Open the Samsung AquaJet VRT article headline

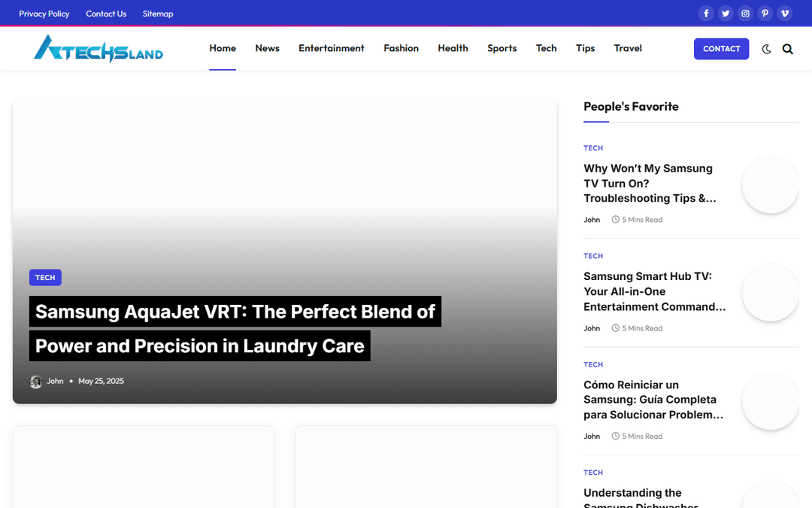click(235, 329)
